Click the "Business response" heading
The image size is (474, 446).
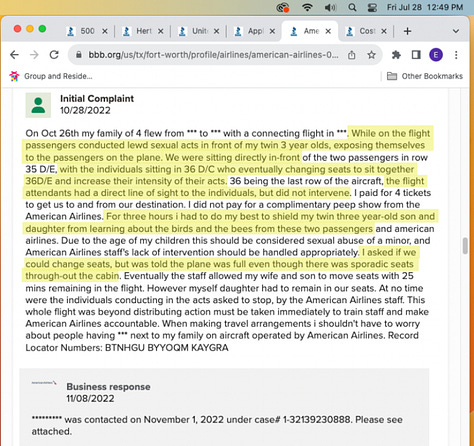coord(108,387)
